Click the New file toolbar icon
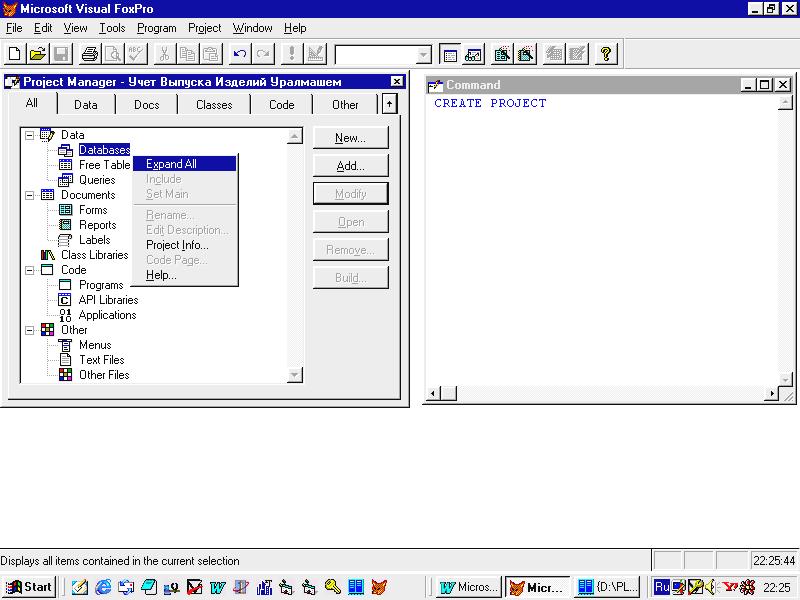The image size is (800, 600). 15,54
